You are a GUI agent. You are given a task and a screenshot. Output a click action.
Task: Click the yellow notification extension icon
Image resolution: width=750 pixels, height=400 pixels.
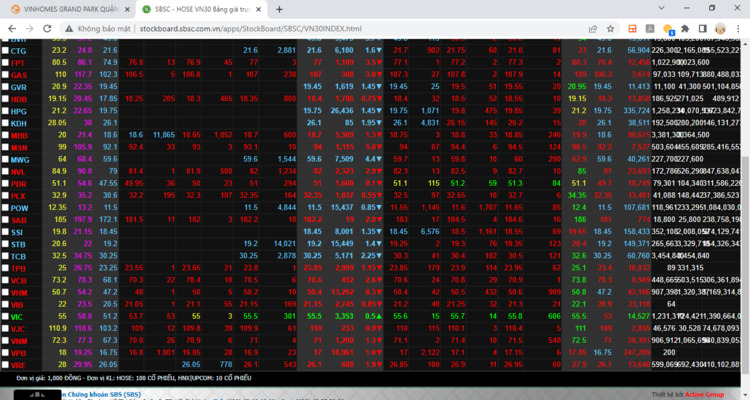pyautogui.click(x=668, y=29)
